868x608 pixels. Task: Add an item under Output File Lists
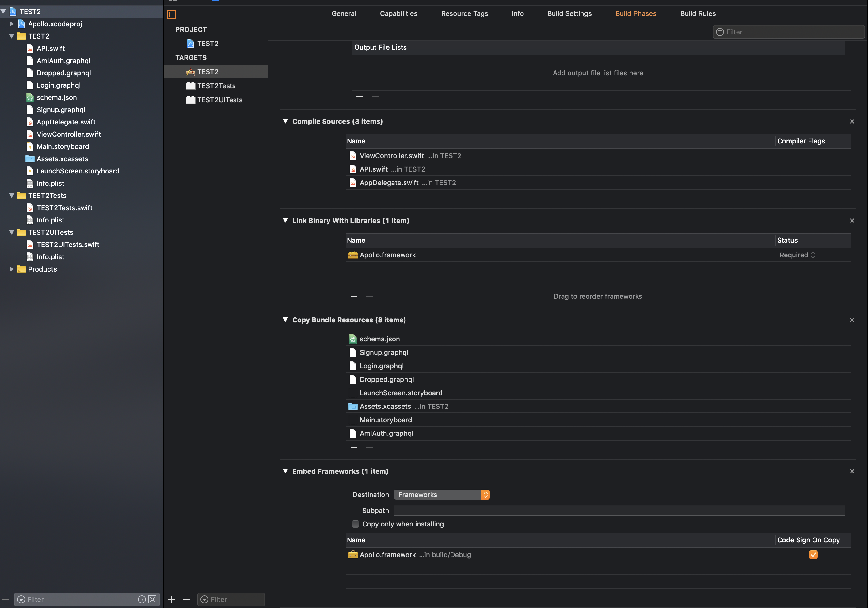click(360, 97)
